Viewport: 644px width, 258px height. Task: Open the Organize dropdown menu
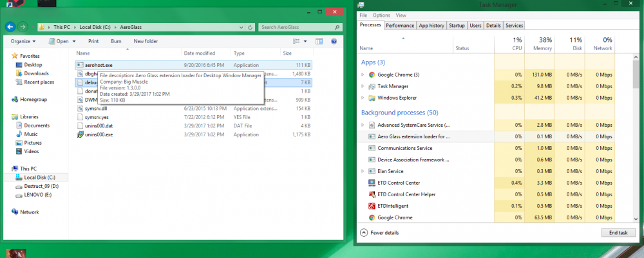[26, 41]
